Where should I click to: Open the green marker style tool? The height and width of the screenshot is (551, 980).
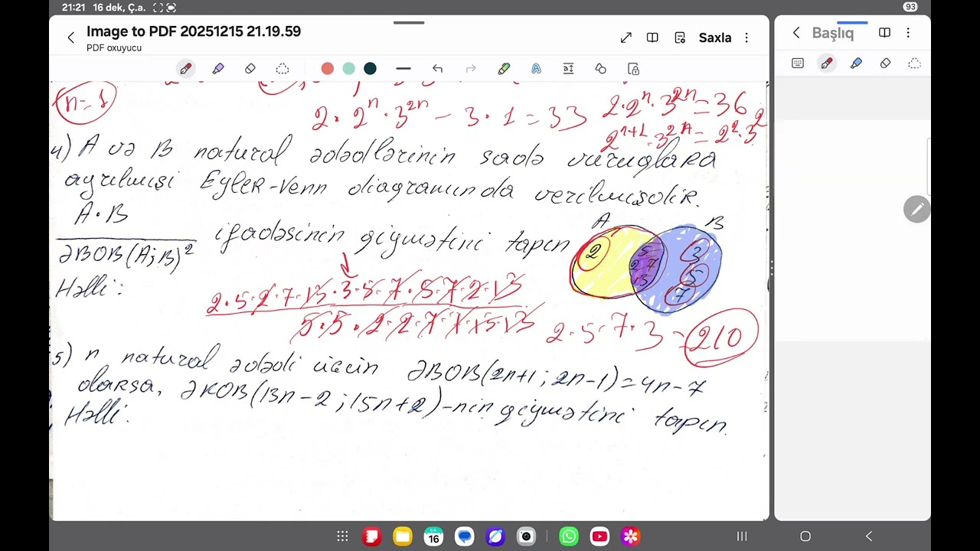coord(504,69)
